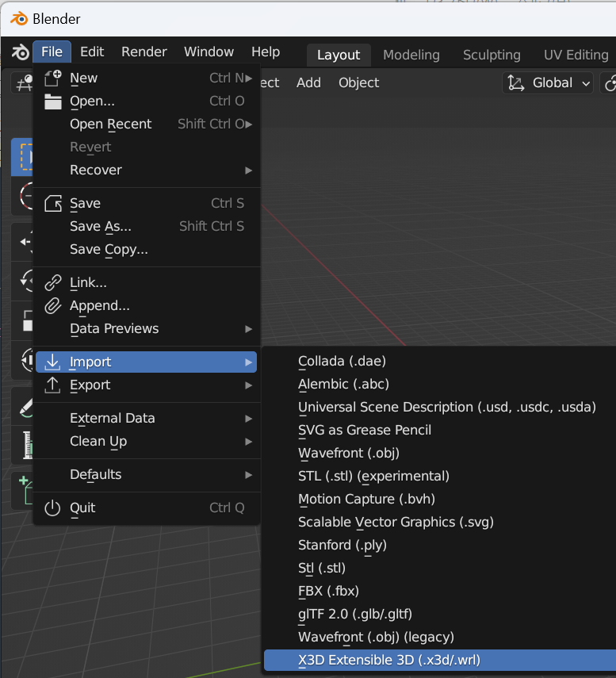Expand the Import submenu arrow

tap(249, 362)
